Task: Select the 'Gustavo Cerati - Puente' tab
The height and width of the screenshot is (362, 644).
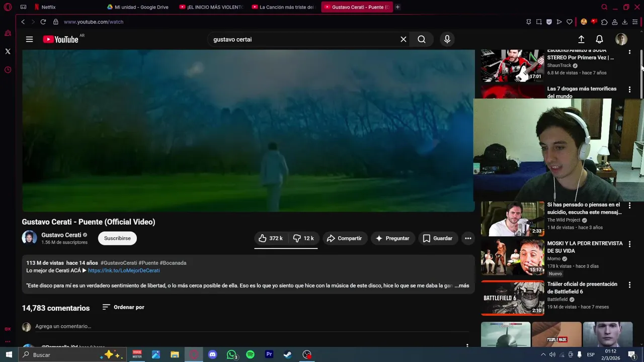Action: [357, 7]
